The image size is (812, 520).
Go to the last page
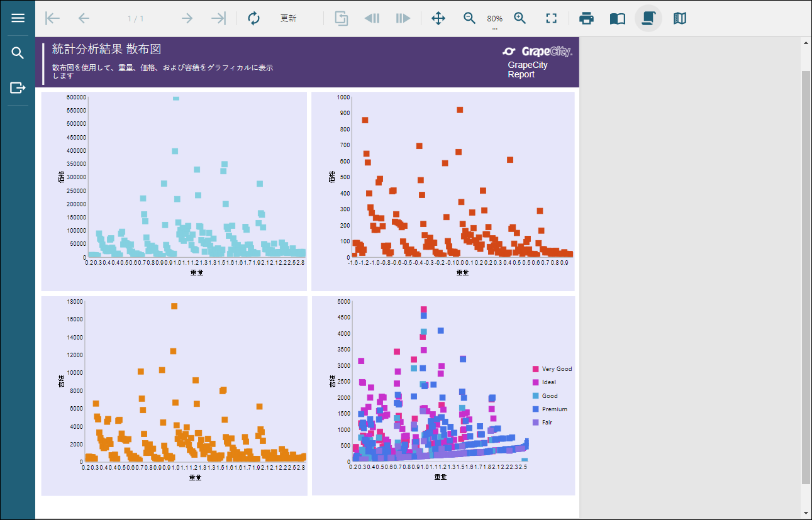(218, 18)
